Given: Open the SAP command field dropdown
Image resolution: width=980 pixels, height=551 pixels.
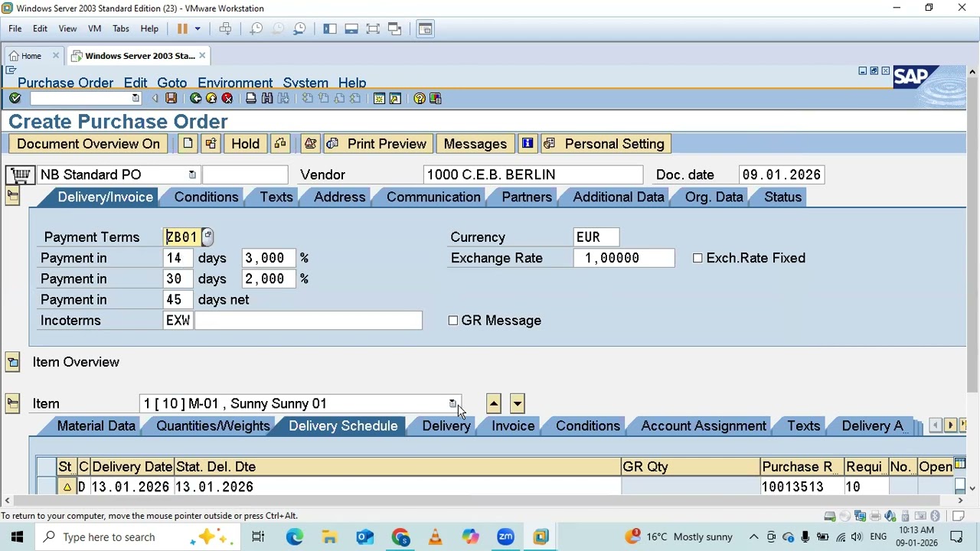Looking at the screenshot, I should point(136,98).
